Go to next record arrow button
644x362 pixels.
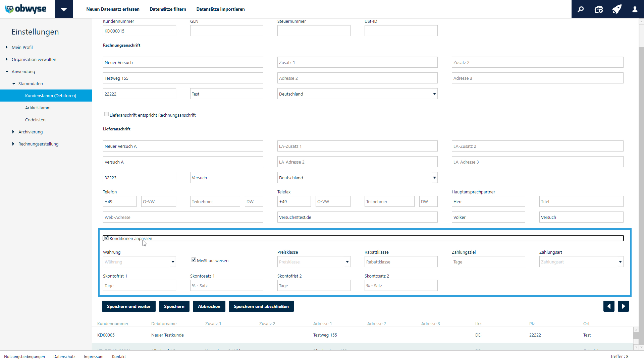pos(623,306)
